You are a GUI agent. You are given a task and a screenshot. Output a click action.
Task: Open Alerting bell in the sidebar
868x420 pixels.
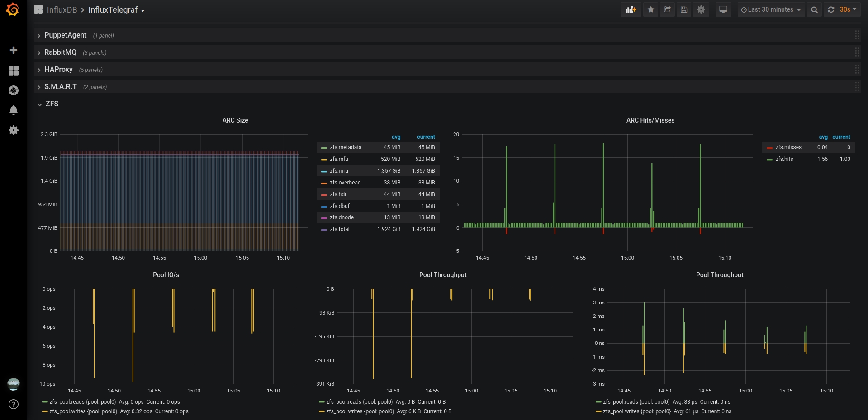(14, 110)
